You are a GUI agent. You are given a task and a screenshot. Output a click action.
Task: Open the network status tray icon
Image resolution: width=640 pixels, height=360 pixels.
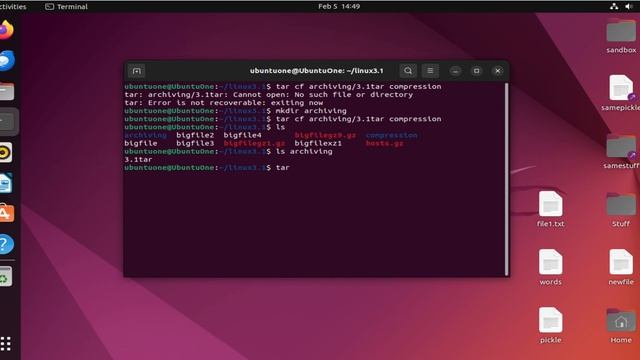point(614,7)
